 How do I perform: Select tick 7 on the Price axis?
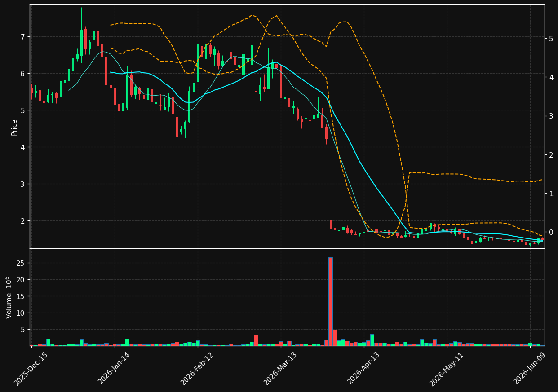click(23, 37)
